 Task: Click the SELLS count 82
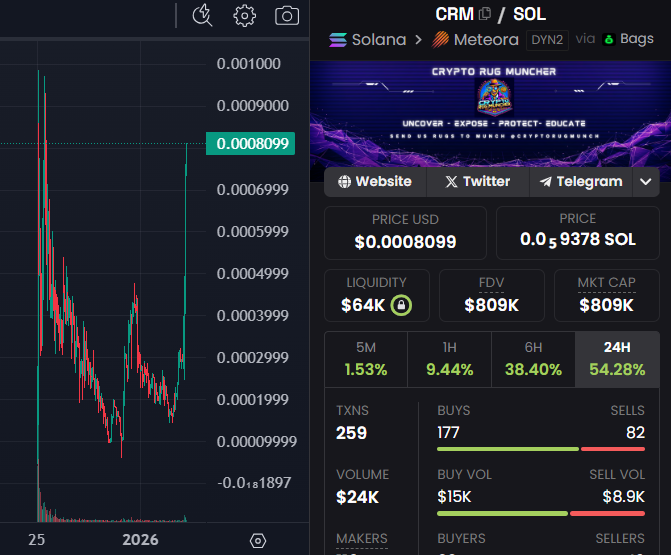[x=635, y=433]
